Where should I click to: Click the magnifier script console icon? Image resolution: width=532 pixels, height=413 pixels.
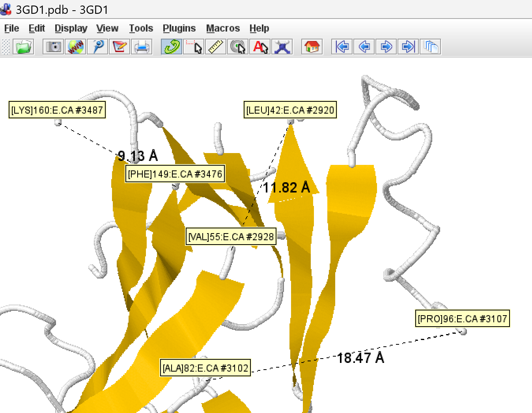coord(98,47)
